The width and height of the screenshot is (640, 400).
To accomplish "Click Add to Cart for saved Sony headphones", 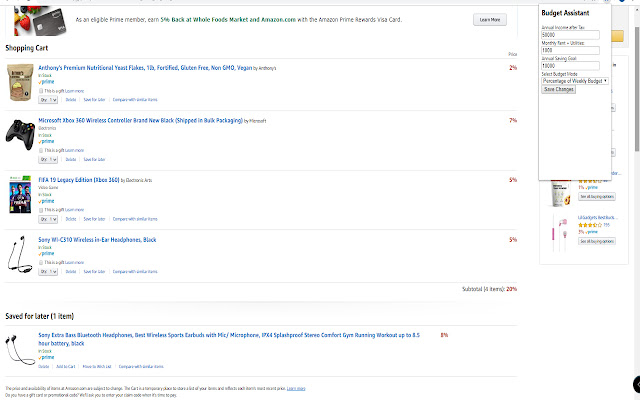I will [x=66, y=367].
